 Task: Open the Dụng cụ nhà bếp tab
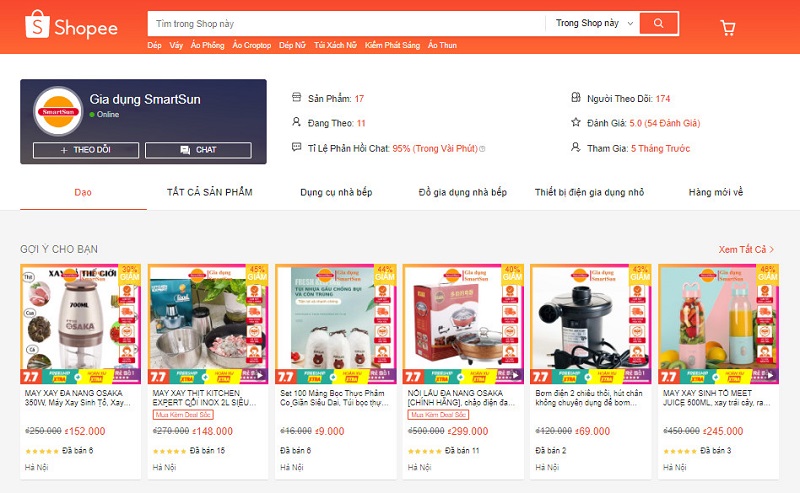click(x=336, y=192)
